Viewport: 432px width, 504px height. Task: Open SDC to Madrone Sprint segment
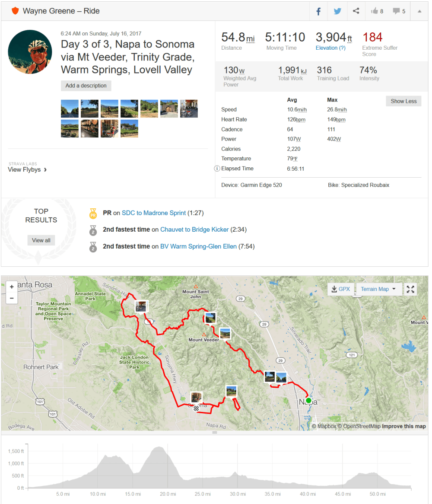click(x=154, y=213)
